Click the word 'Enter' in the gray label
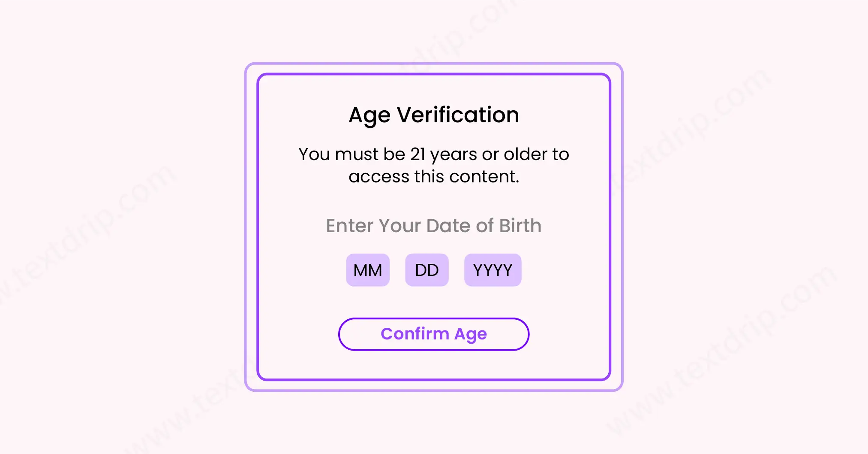The height and width of the screenshot is (454, 868). (x=349, y=226)
